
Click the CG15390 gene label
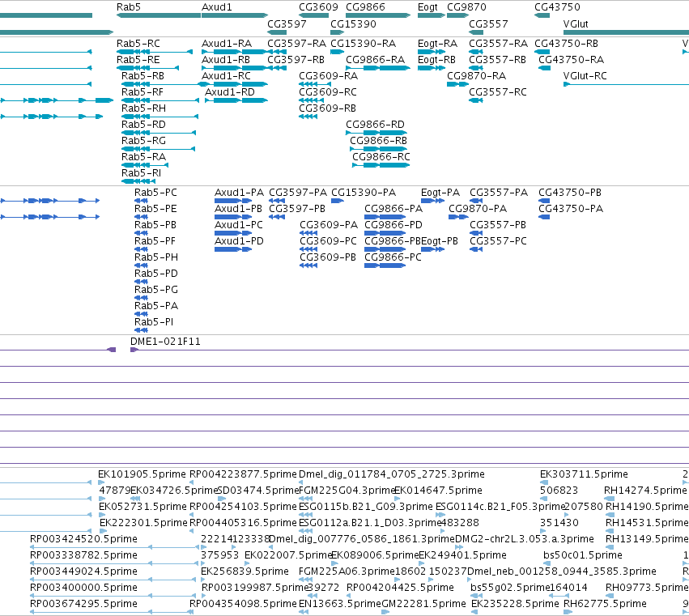pos(353,23)
